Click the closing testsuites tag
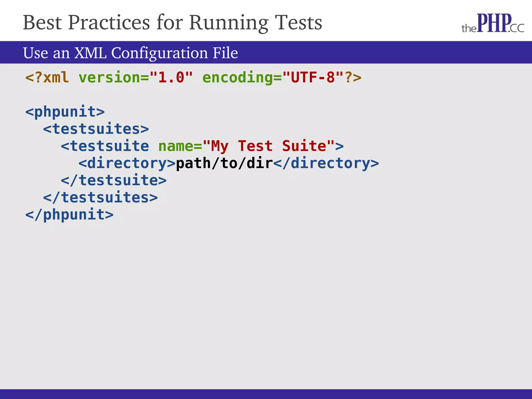 point(101,197)
